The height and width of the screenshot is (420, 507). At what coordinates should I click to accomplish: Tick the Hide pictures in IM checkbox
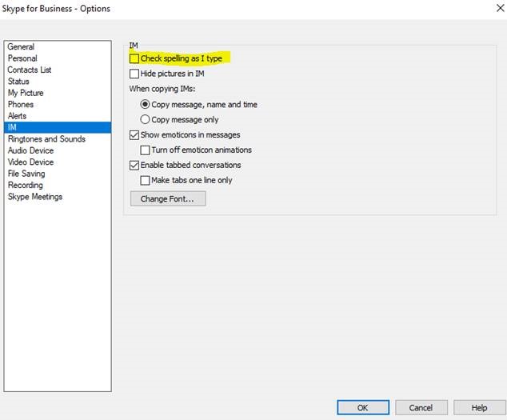pyautogui.click(x=134, y=74)
